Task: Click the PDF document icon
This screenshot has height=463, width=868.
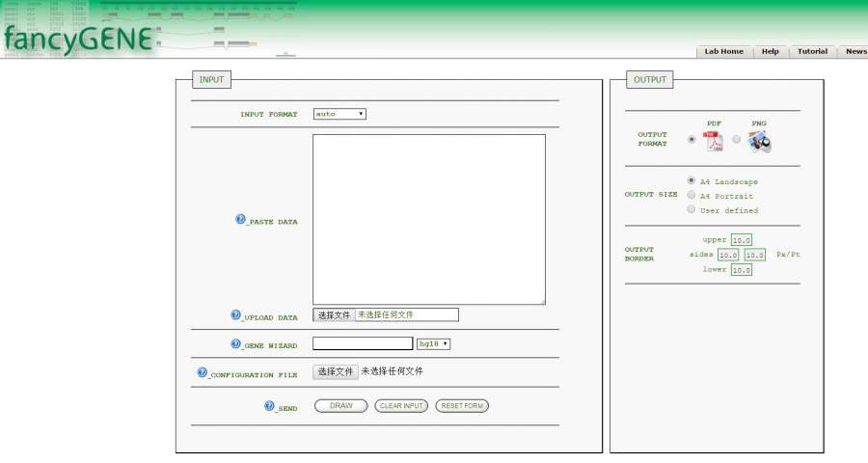Action: (714, 141)
